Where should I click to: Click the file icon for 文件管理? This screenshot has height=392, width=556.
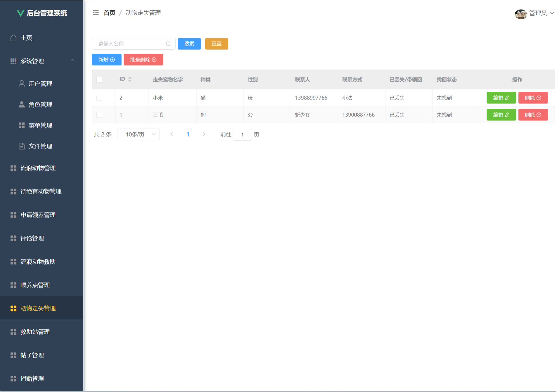[x=22, y=146]
